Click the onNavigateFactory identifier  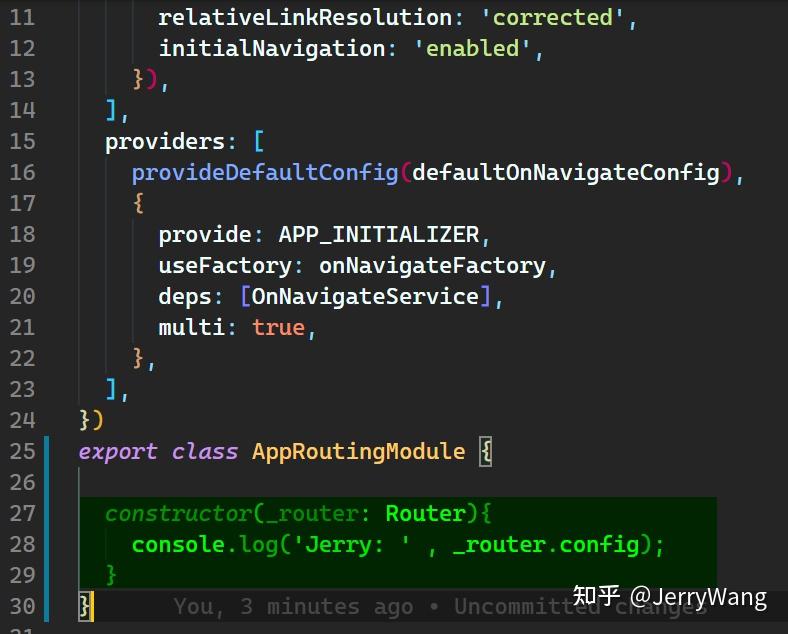click(432, 266)
